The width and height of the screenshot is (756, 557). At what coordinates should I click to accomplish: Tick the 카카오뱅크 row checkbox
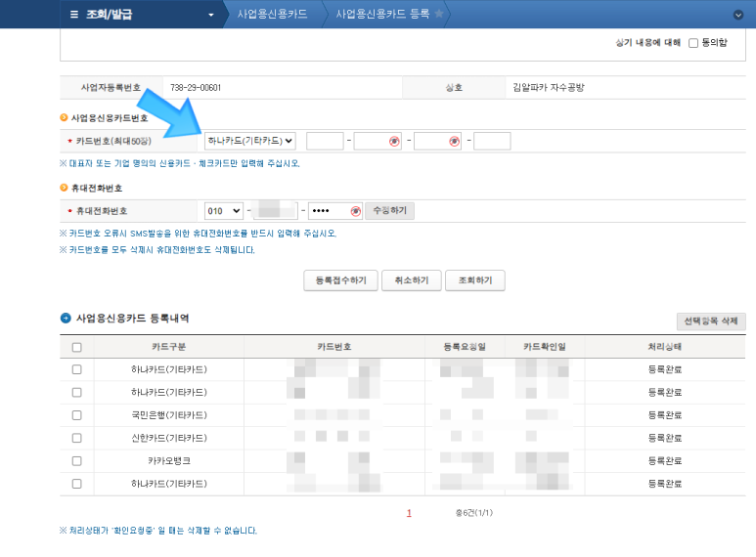point(76,460)
